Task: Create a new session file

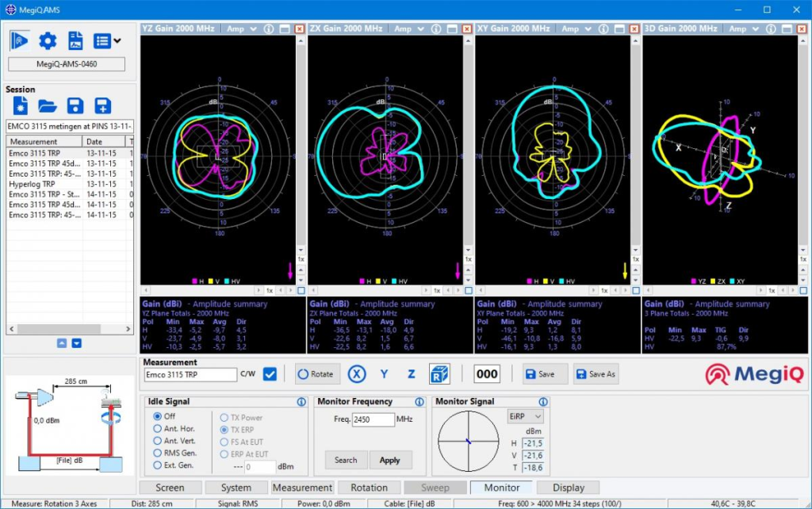Action: click(21, 106)
